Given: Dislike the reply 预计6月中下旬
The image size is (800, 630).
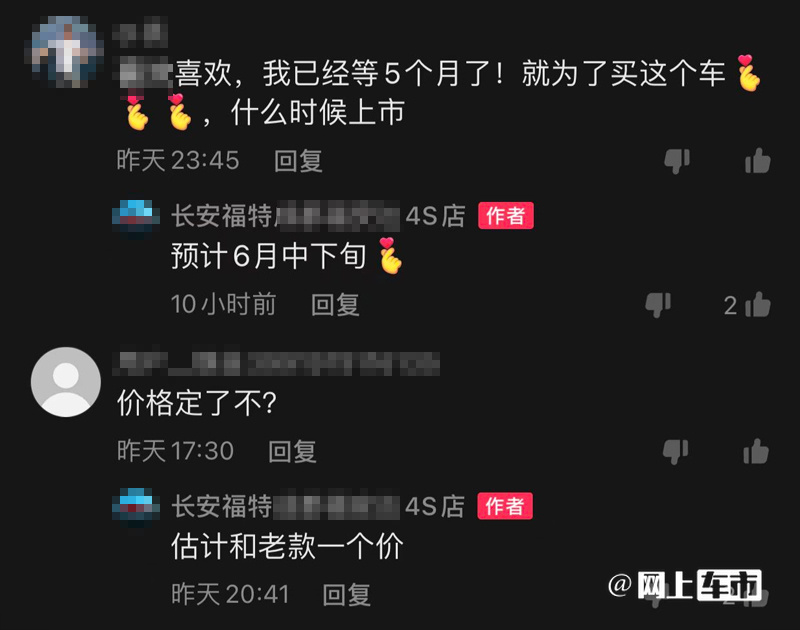Looking at the screenshot, I should [658, 305].
